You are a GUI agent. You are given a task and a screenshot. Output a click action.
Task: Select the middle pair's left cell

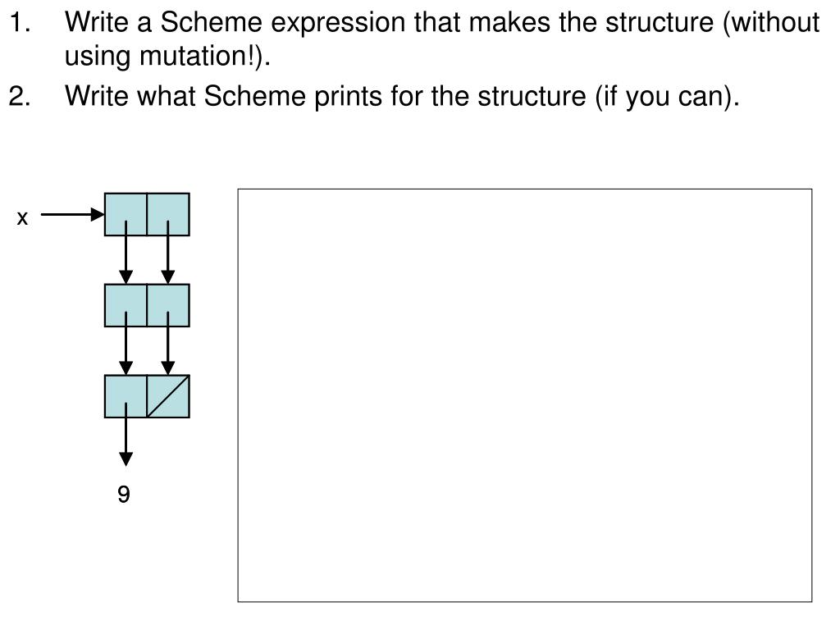click(126, 305)
